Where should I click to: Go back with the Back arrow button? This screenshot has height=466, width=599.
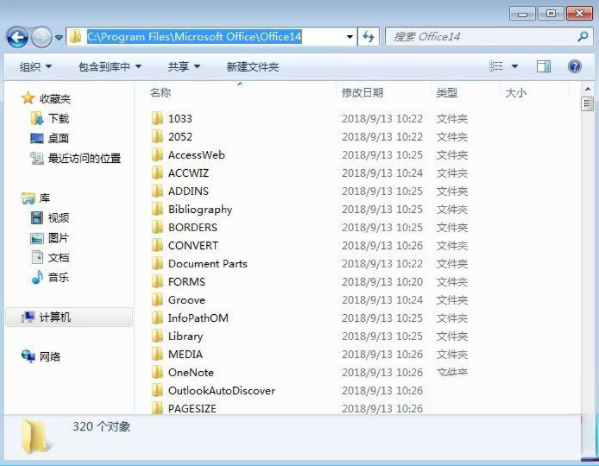click(x=17, y=37)
